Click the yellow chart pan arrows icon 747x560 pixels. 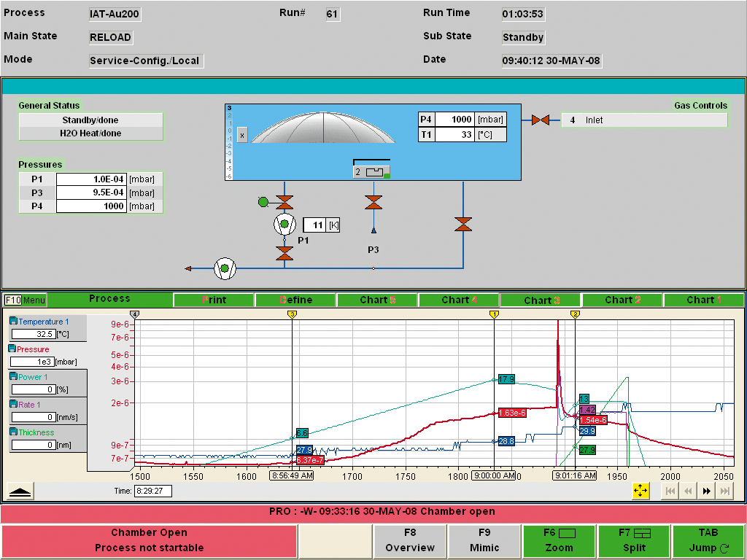(640, 491)
